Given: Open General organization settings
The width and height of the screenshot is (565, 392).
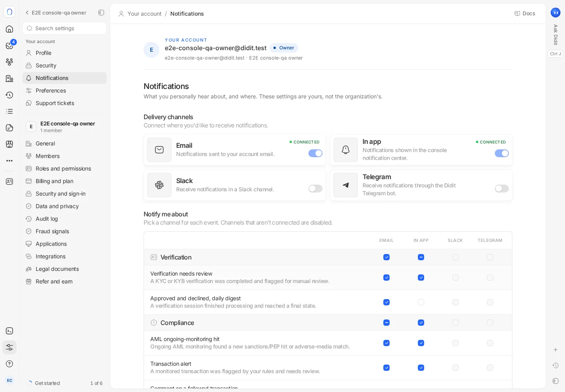Looking at the screenshot, I should [64, 143].
